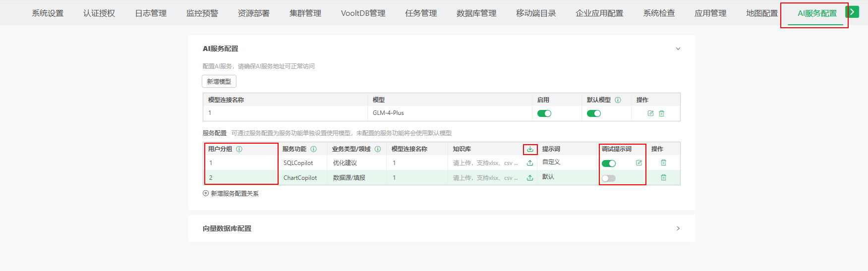
Task: Collapse the AI服务配置 section chevron
Action: click(678, 49)
